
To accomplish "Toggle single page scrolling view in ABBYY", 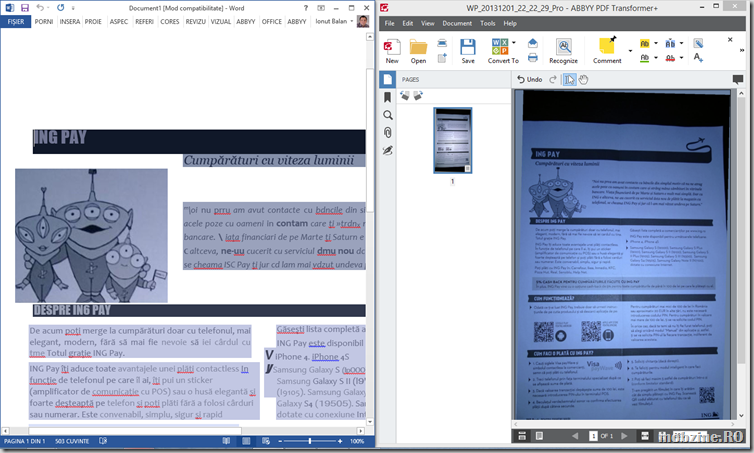I will (522, 436).
